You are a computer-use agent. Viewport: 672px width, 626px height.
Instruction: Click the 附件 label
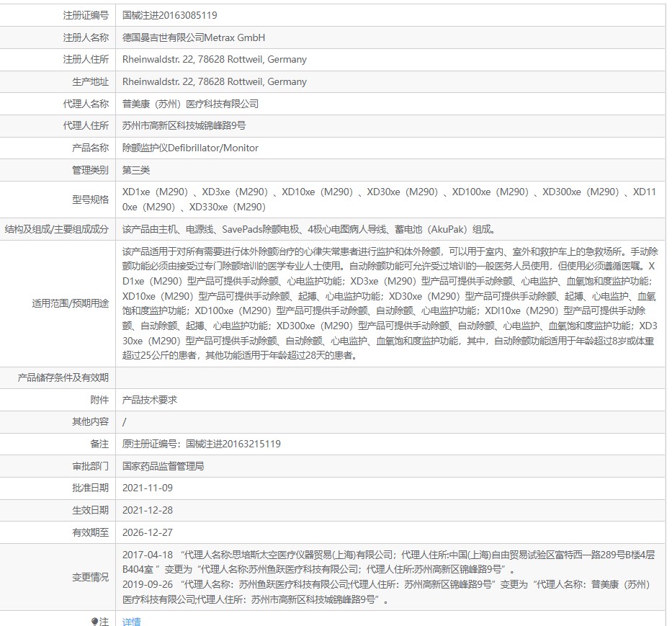[99, 400]
